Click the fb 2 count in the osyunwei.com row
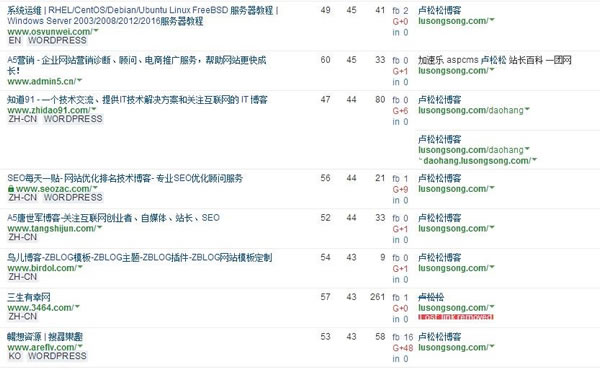600x370 pixels. point(400,11)
